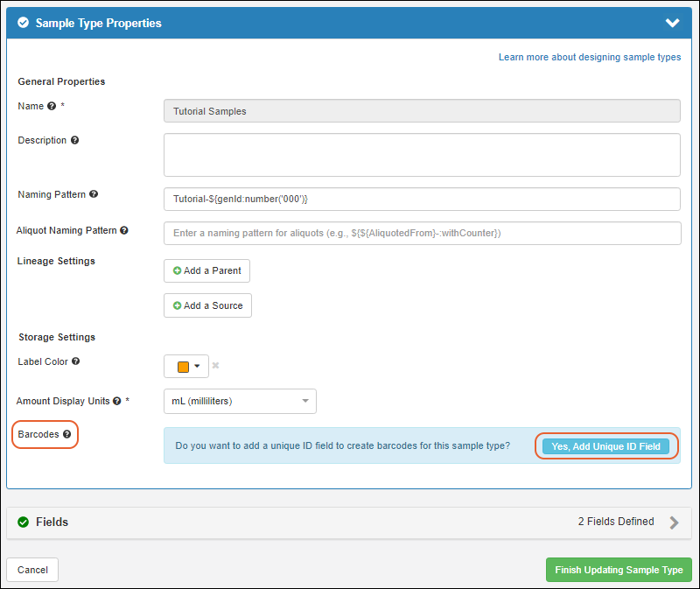
Task: Open Learn more about designing sample types
Action: [x=589, y=57]
